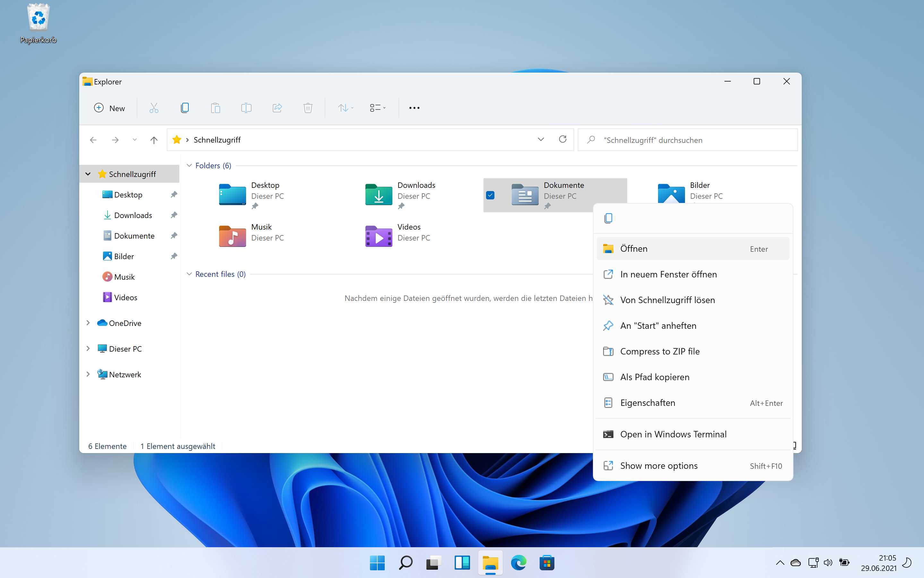Collapse the Folders (6) group

click(x=189, y=165)
